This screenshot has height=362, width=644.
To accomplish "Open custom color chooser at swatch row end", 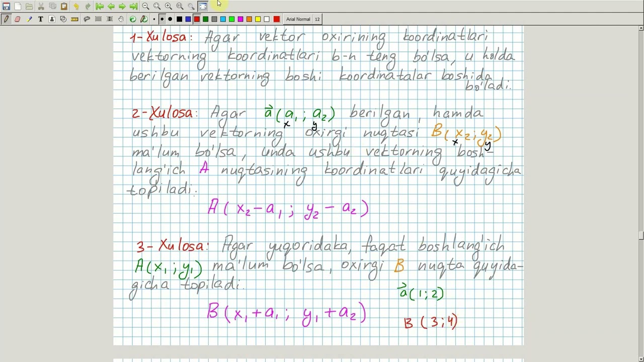I will pyautogui.click(x=276, y=19).
